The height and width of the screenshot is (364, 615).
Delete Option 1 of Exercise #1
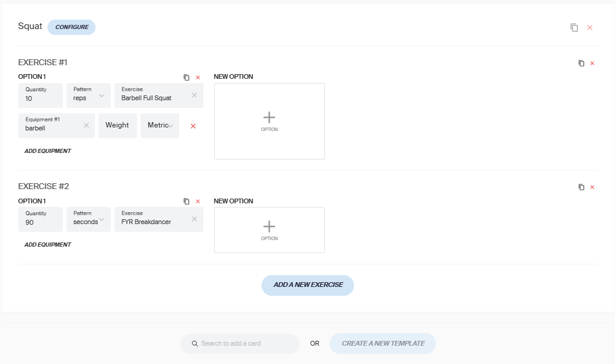click(197, 77)
